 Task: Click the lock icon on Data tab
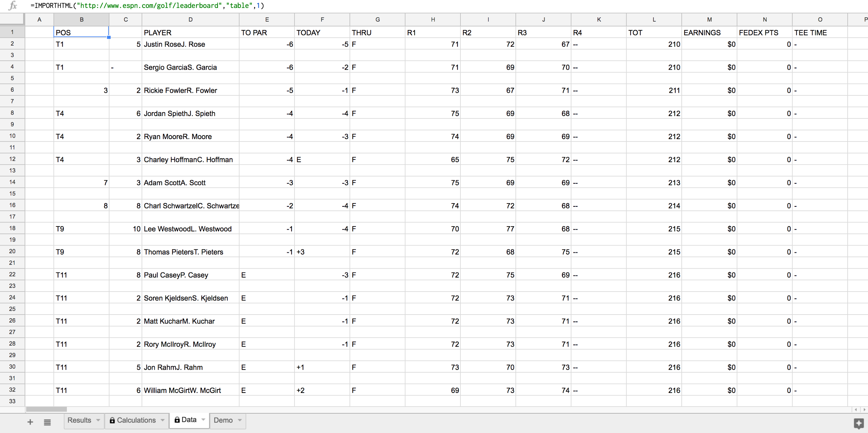[177, 420]
